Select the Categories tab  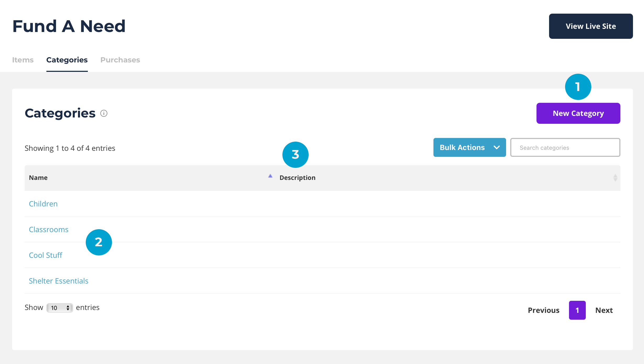67,60
